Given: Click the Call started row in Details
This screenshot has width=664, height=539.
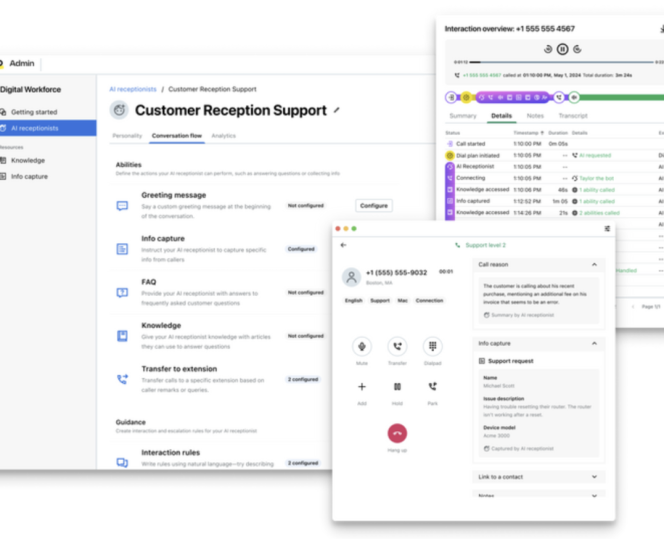Looking at the screenshot, I should 555,144.
